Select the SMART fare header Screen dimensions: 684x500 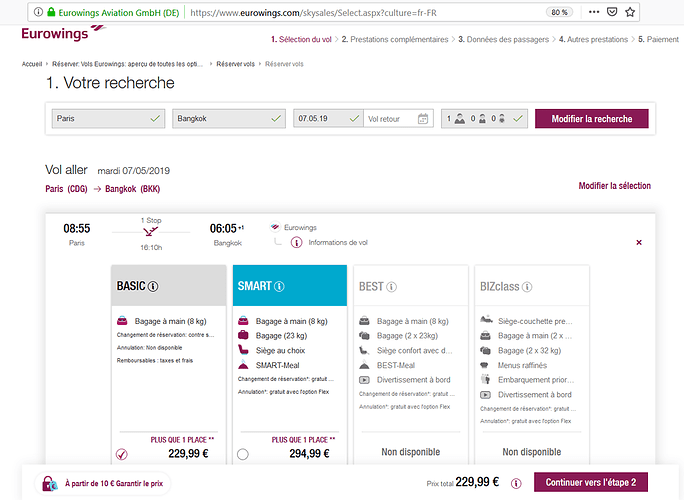290,285
